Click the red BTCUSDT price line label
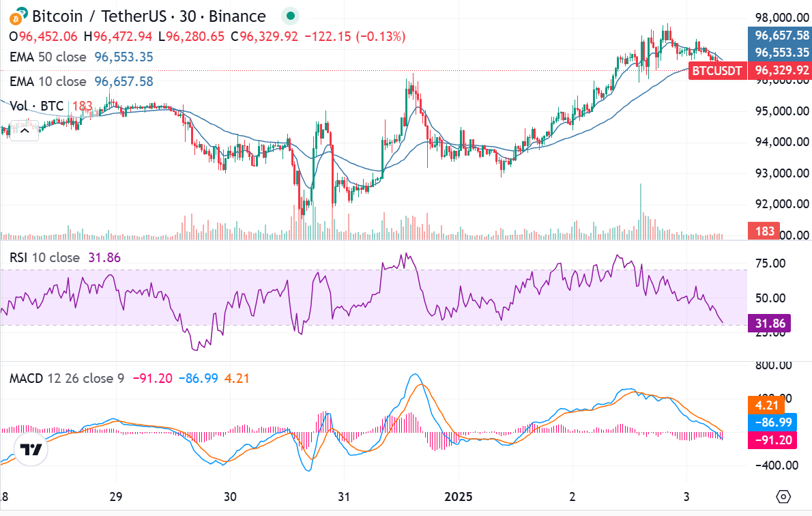Viewport: 812px width, 516px height. coord(717,70)
